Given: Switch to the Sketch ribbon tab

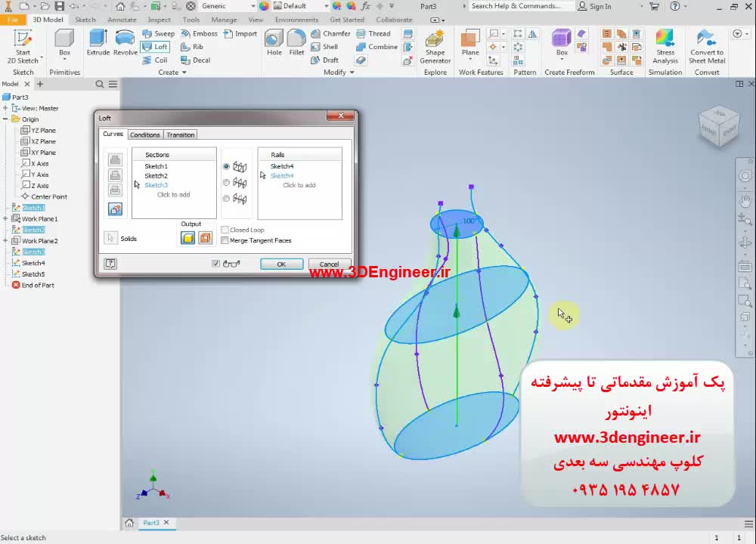Looking at the screenshot, I should pyautogui.click(x=85, y=20).
